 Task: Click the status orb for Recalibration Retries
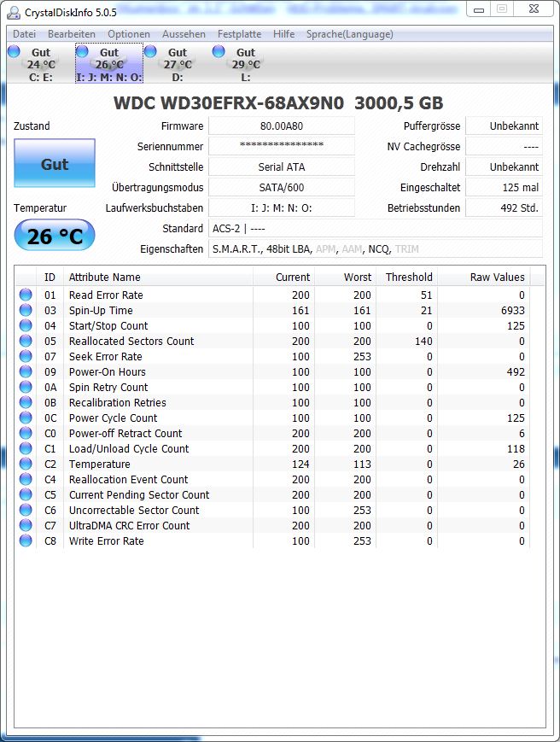coord(26,403)
